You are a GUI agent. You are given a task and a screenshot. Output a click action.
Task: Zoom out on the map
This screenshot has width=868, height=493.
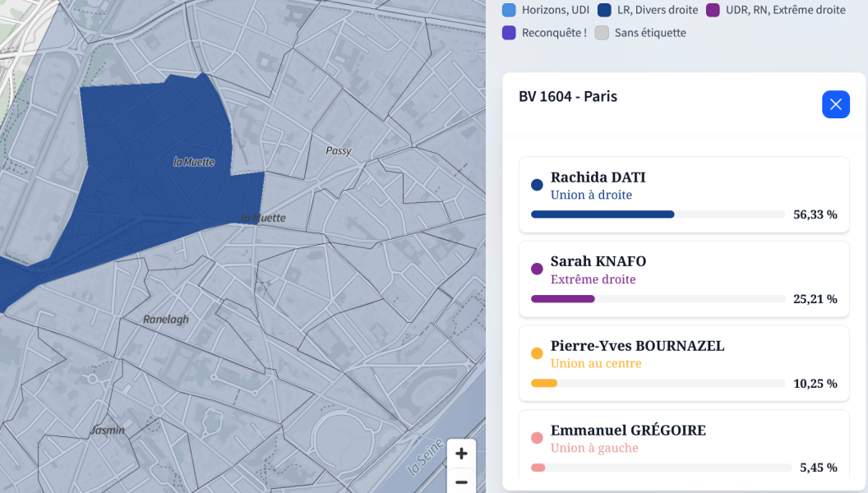(x=461, y=482)
